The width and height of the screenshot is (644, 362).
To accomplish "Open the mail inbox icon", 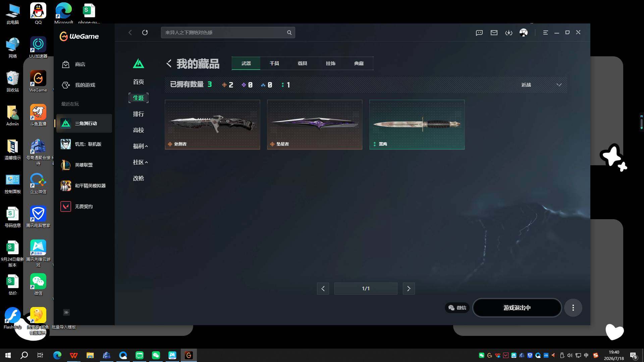I will coord(494,33).
